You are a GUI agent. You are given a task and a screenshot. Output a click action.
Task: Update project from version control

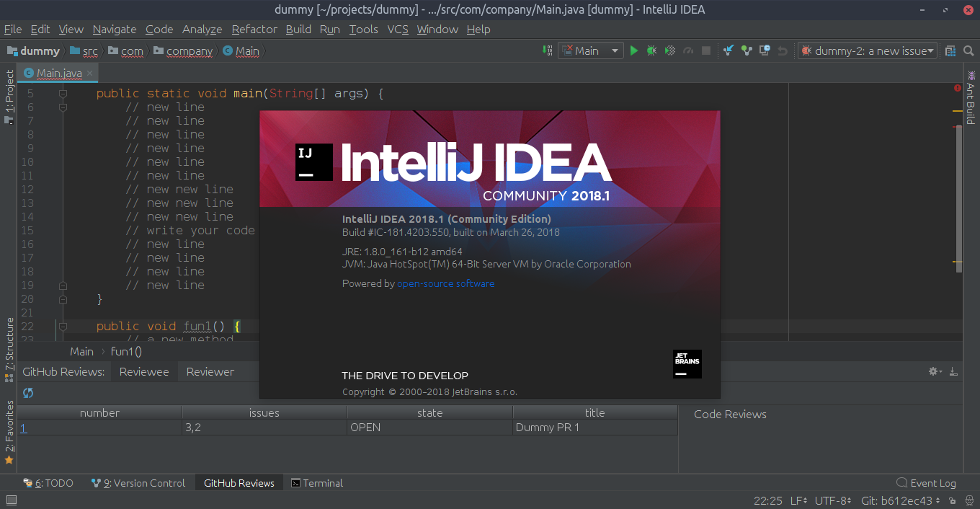tap(729, 50)
